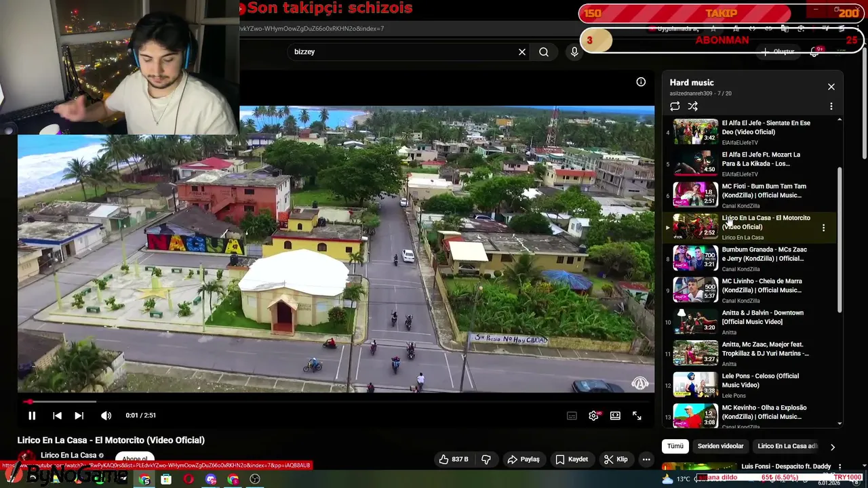Open YouTube notifications bell

point(816,52)
